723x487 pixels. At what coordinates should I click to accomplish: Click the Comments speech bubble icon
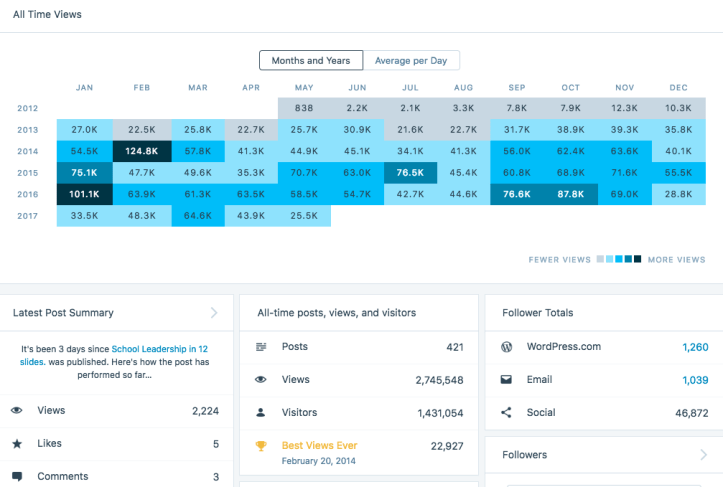[x=17, y=477]
